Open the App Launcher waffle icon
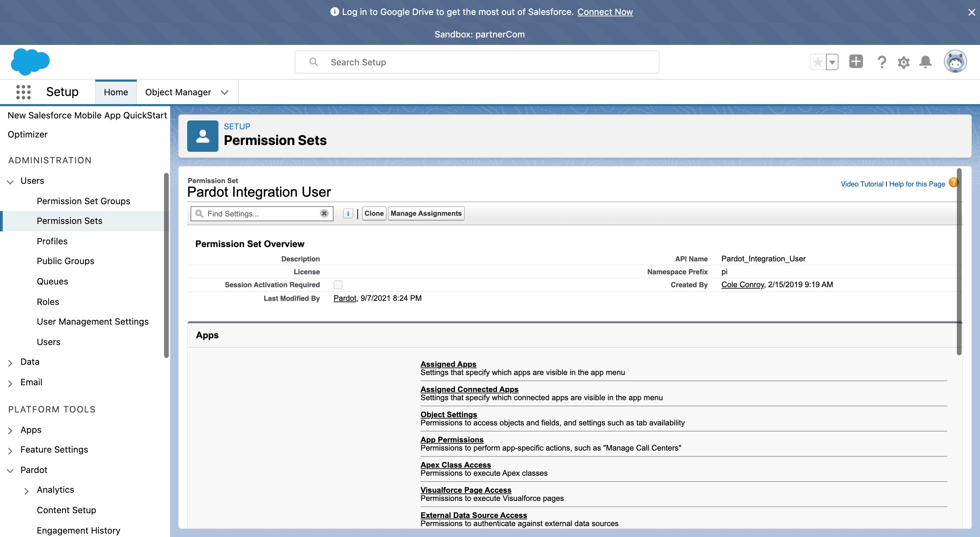The image size is (980, 537). pos(23,92)
